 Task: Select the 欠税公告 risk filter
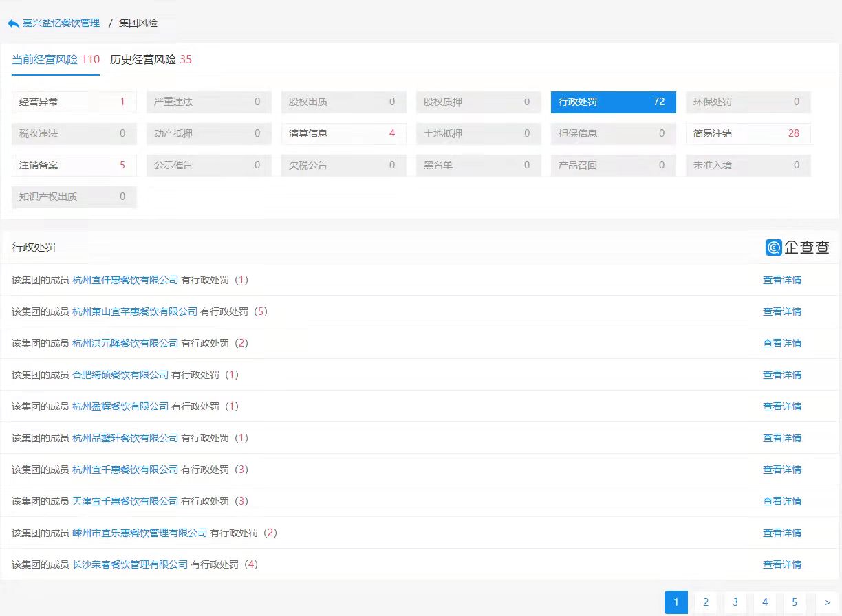pyautogui.click(x=344, y=166)
